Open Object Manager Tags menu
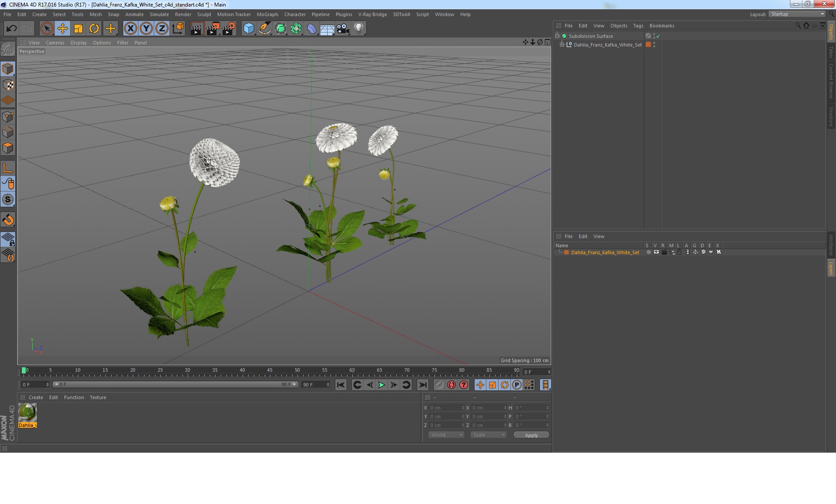 638,26
